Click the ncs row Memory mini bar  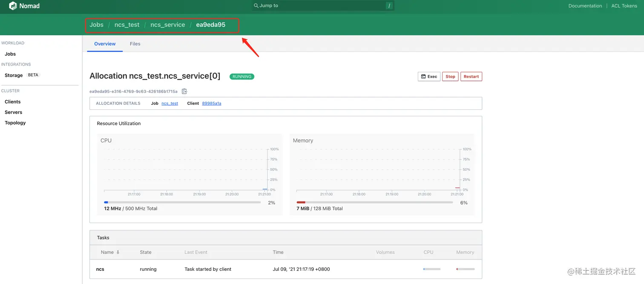point(465,269)
